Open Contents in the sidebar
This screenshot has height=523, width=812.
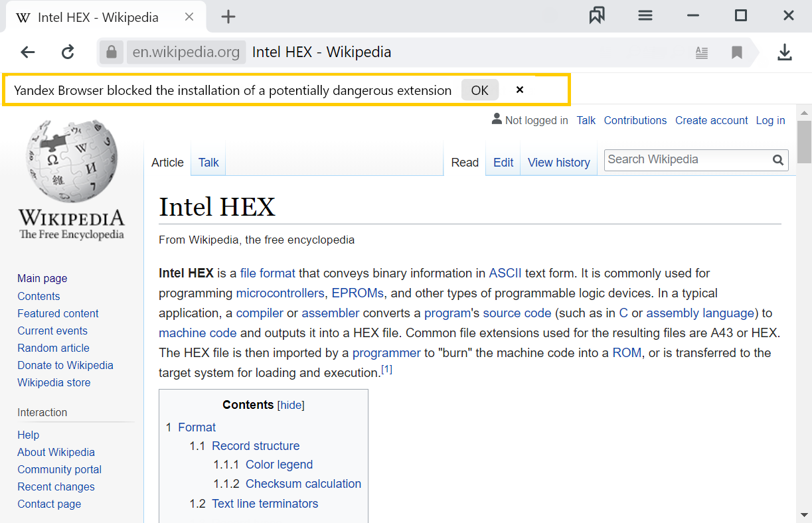(x=39, y=297)
